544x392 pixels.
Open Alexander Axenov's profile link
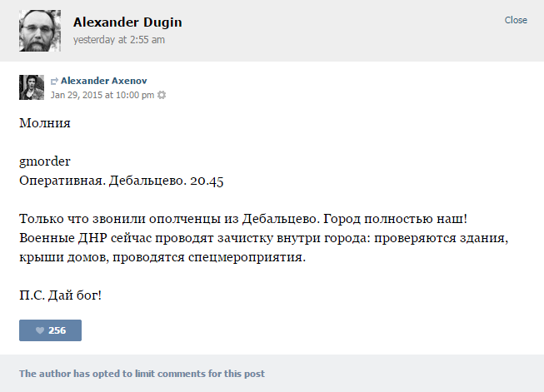click(104, 81)
